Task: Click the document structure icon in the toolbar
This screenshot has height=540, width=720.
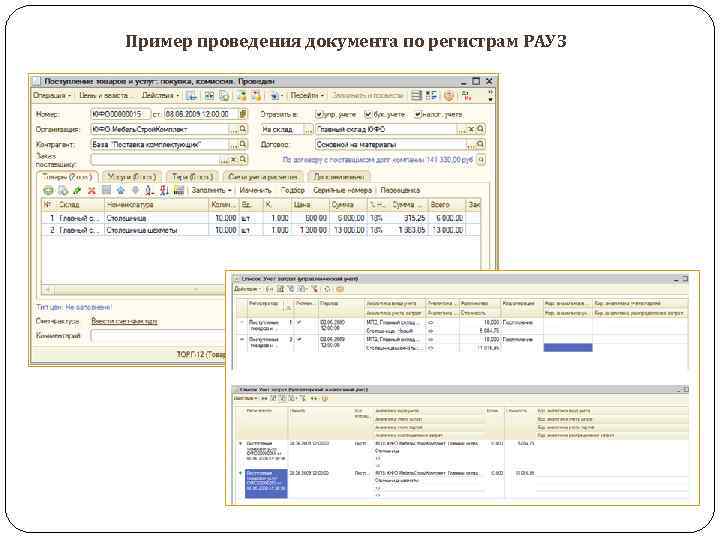Action: click(x=431, y=96)
